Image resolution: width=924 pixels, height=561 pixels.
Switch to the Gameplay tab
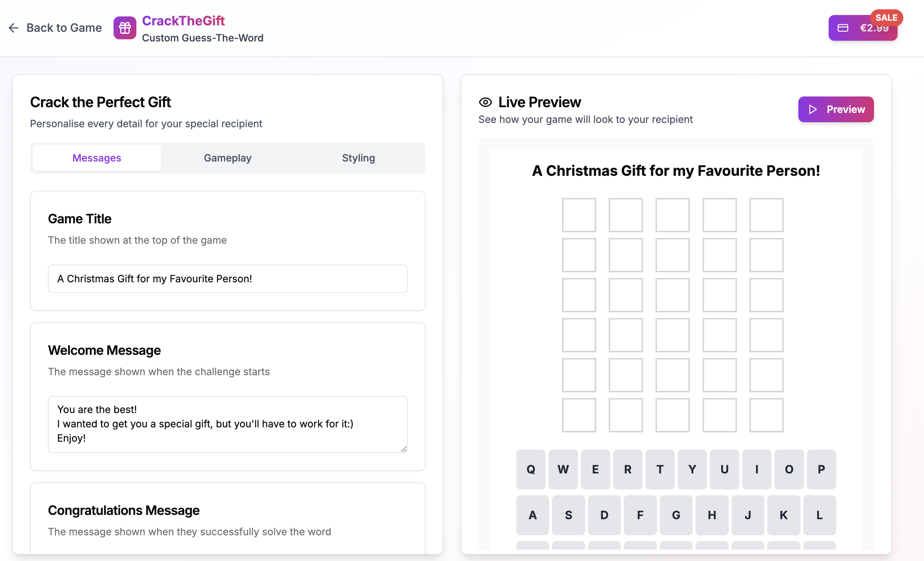(x=227, y=158)
